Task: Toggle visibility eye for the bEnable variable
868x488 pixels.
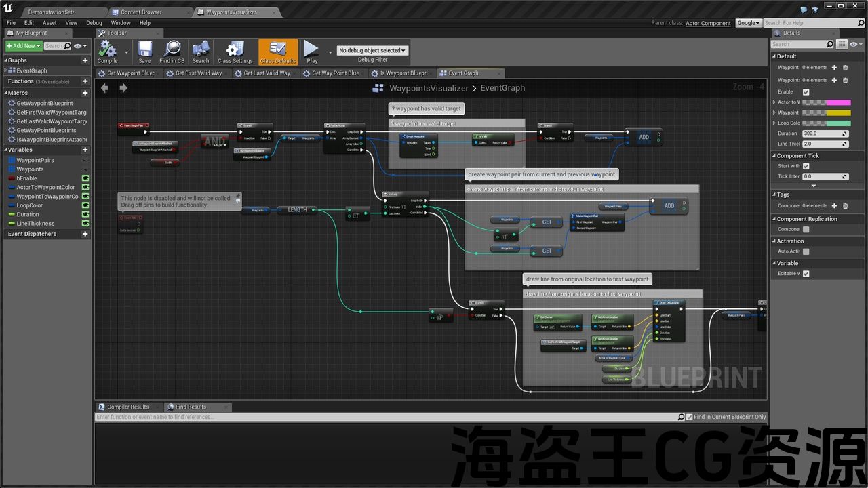Action: coord(85,178)
